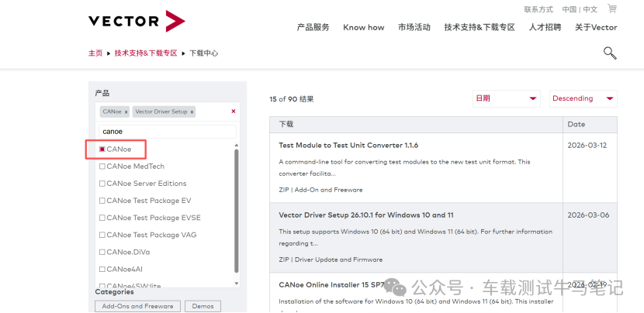Check the CANoe Test Package VAG checkbox
The width and height of the screenshot is (644, 313).
tap(102, 235)
